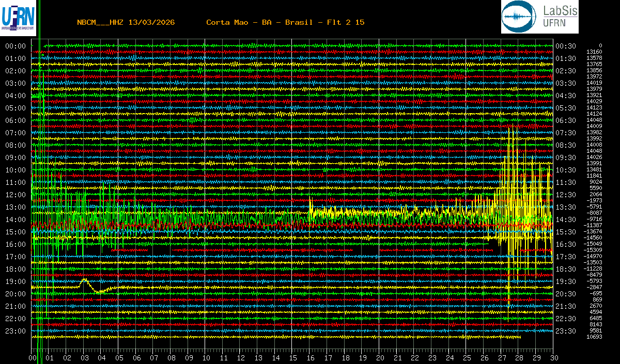
Task: Click minute 03 on the bottom axis
Action: click(x=84, y=357)
